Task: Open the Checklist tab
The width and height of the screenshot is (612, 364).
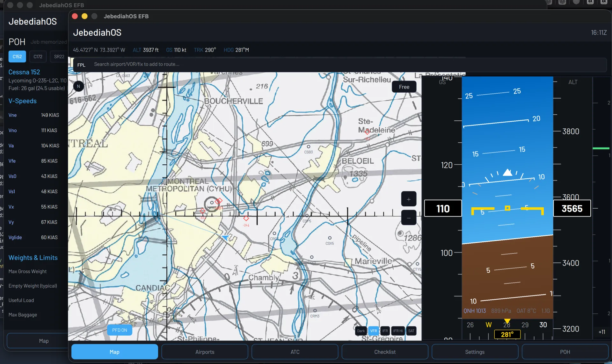Action: click(x=384, y=352)
